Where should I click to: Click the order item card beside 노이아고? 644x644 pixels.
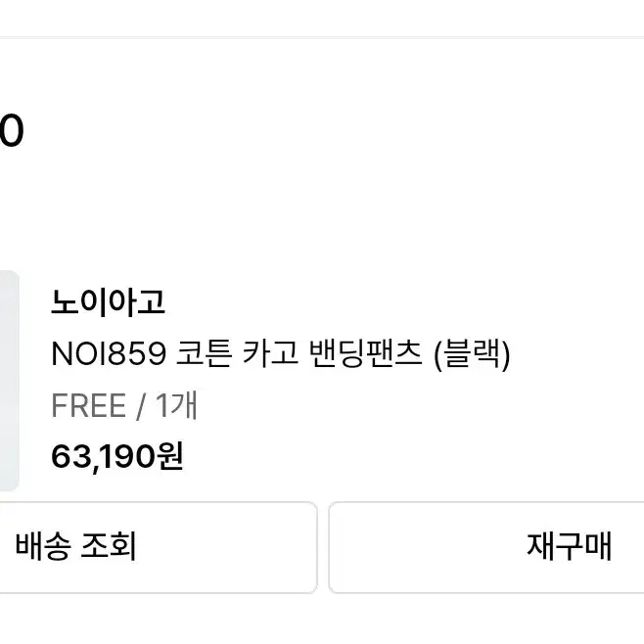pos(322,381)
